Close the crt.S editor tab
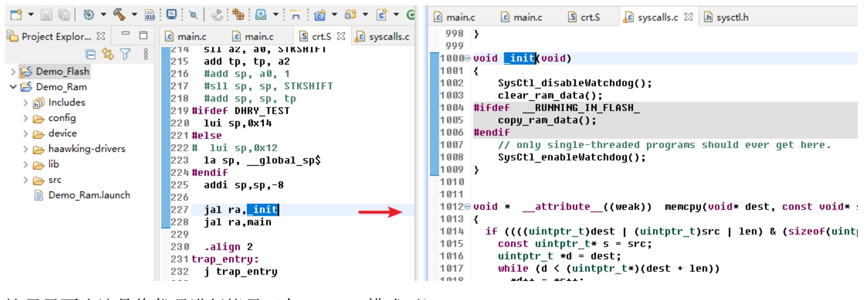868x300 pixels. [341, 37]
